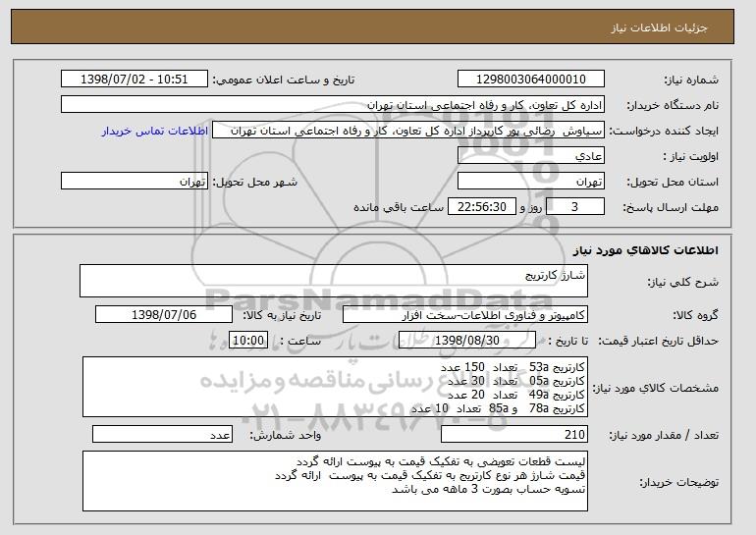This screenshot has width=756, height=535.
Task: Click the label تعداد / مقدار مورد نیاز
Action: (664, 435)
